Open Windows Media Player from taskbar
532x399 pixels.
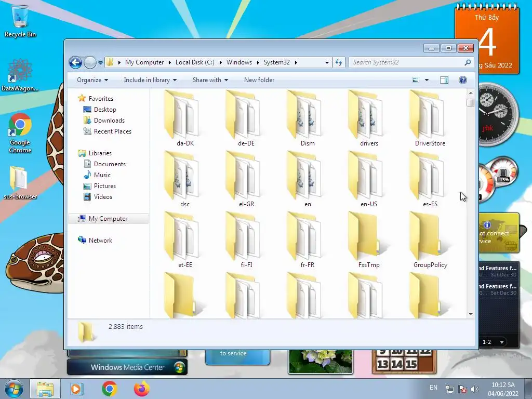(77, 389)
